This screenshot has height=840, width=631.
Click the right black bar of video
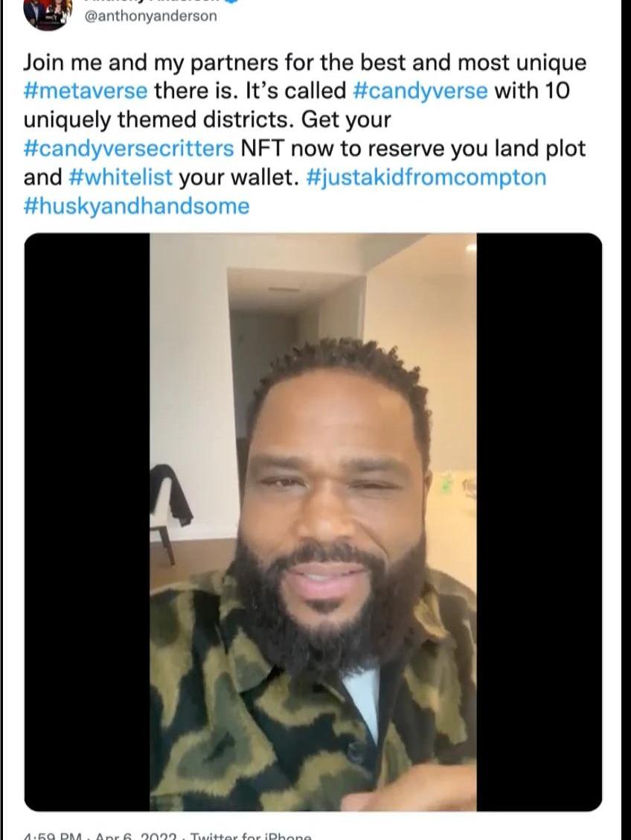click(x=539, y=522)
